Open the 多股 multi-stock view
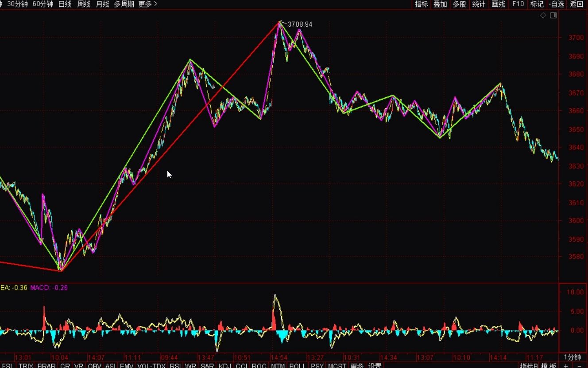 click(460, 4)
